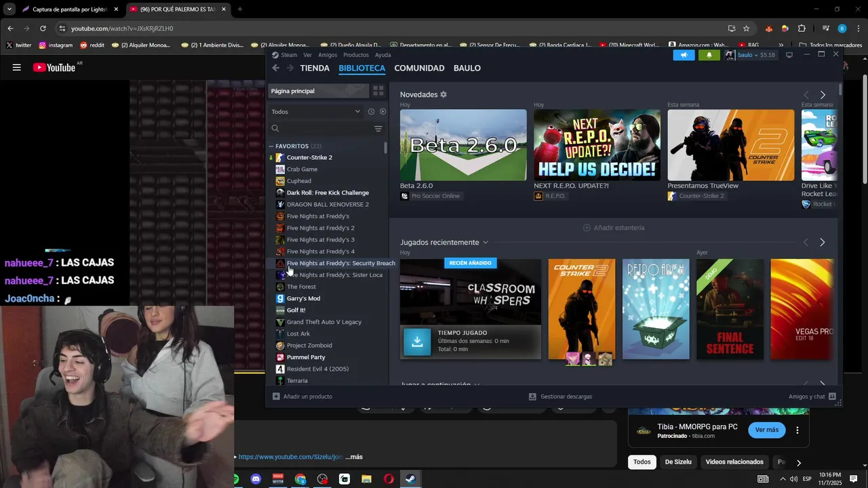This screenshot has width=868, height=488.
Task: Show ready-to-play games filter icon
Action: coord(382,111)
